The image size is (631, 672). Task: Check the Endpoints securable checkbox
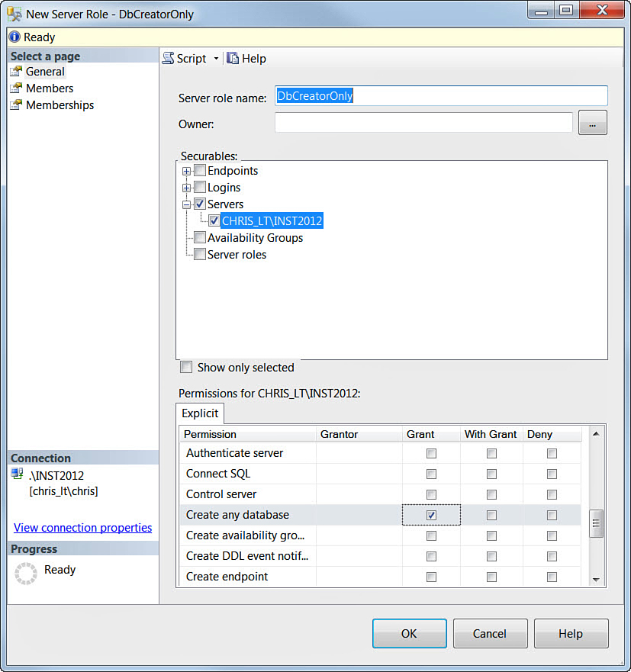pyautogui.click(x=199, y=171)
